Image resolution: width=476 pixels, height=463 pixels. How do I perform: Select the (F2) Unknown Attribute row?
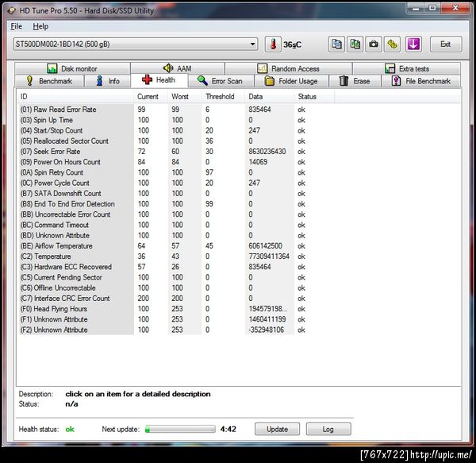(x=177, y=330)
